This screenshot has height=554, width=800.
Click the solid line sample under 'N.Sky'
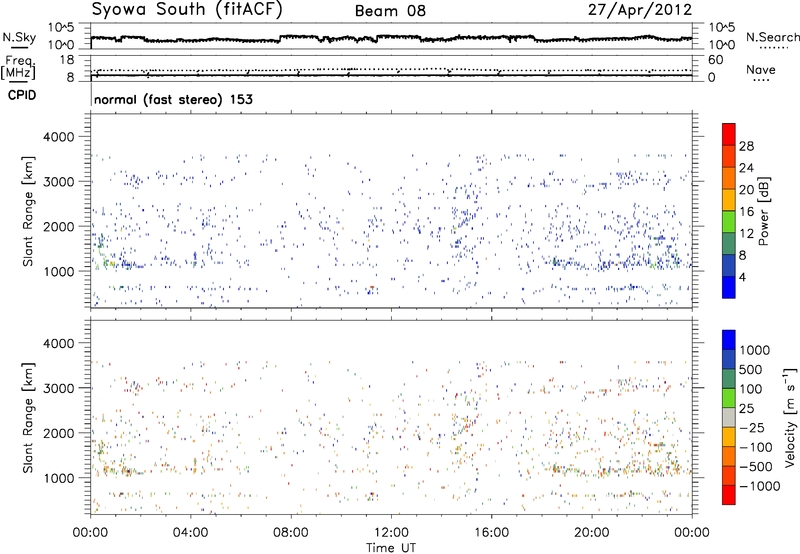tap(19, 47)
